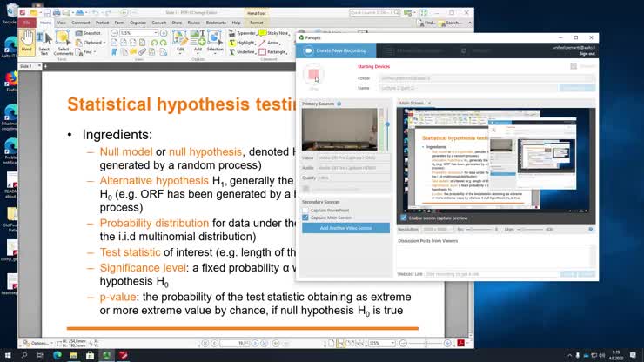Click Sign out in Panopto

587,54
